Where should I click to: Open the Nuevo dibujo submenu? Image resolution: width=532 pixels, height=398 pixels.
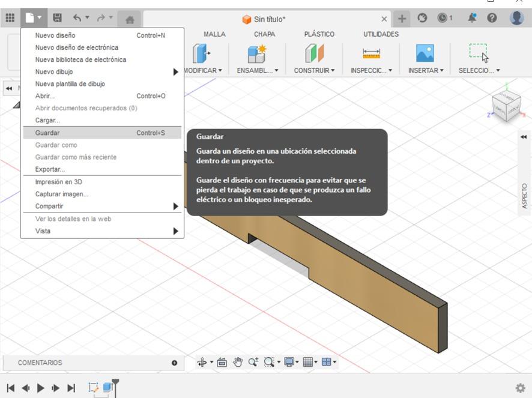point(102,72)
